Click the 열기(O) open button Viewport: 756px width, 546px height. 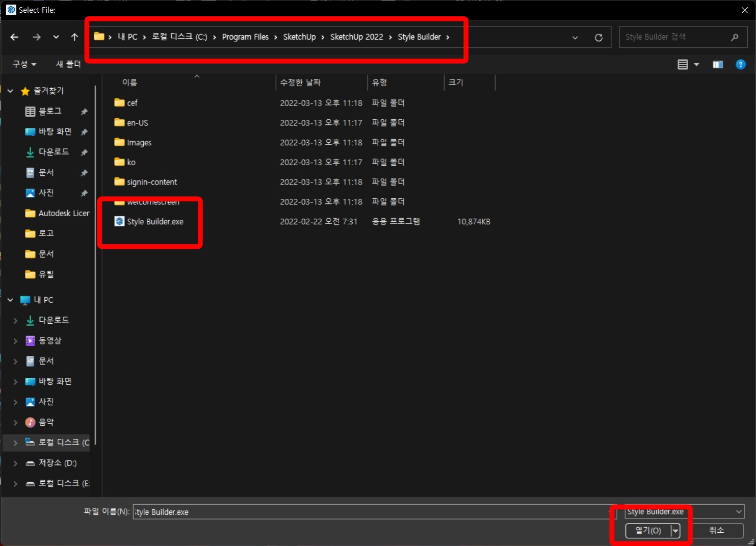tap(648, 531)
